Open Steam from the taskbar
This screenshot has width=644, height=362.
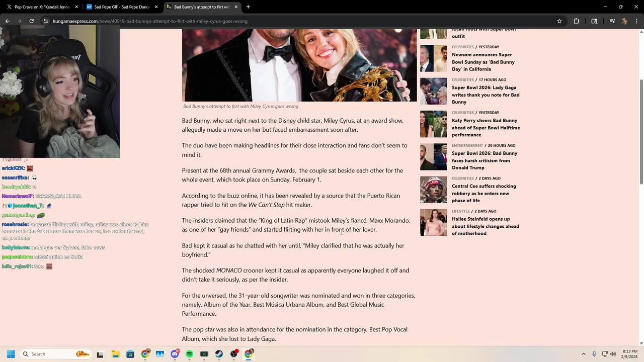219,354
